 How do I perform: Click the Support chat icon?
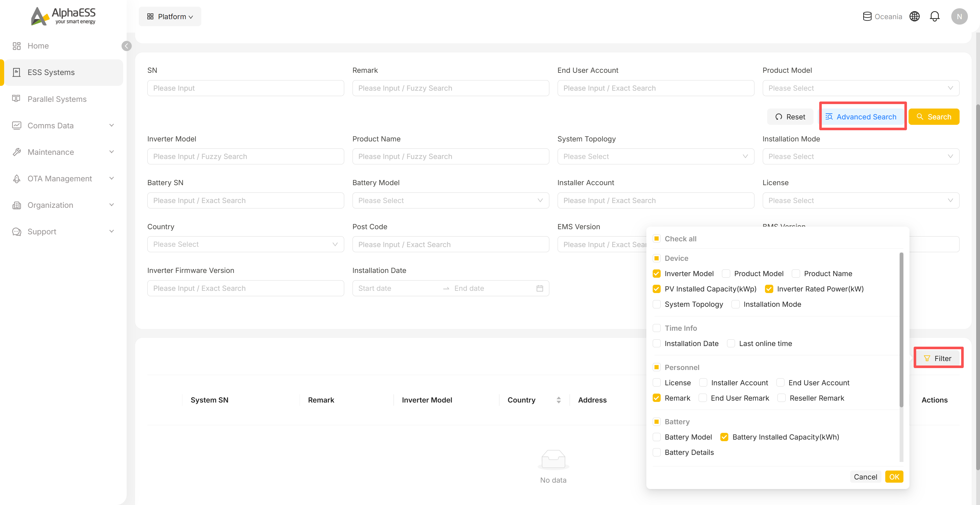pos(16,231)
